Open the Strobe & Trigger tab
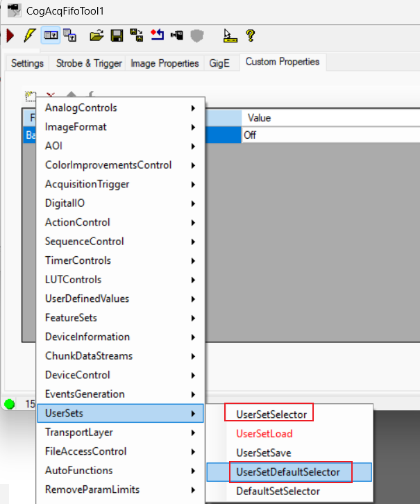The height and width of the screenshot is (504, 420). coord(89,63)
